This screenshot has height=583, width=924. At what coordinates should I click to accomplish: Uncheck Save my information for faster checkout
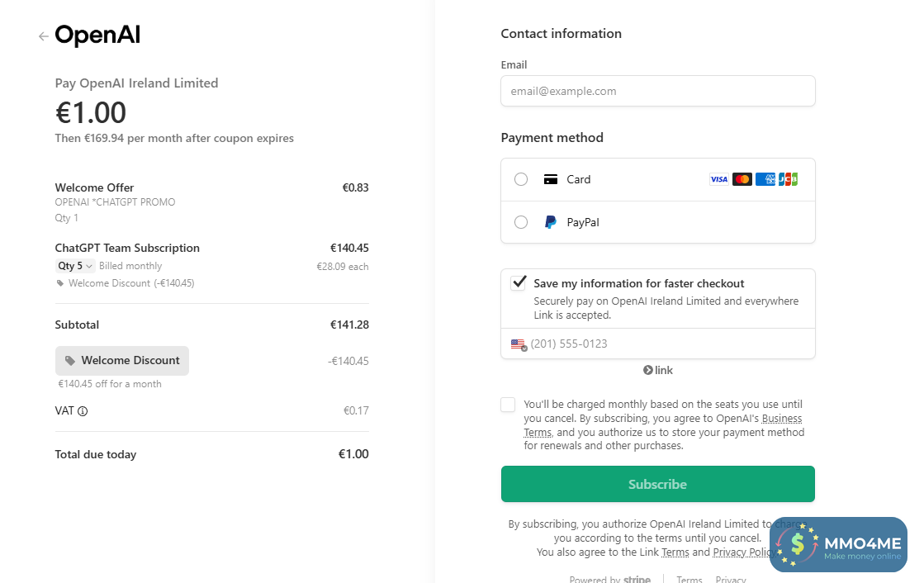pos(519,283)
